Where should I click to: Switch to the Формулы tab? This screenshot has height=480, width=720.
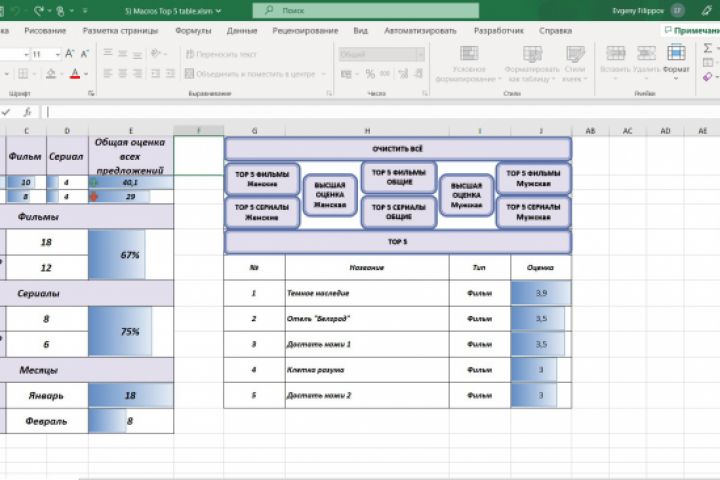tap(193, 31)
